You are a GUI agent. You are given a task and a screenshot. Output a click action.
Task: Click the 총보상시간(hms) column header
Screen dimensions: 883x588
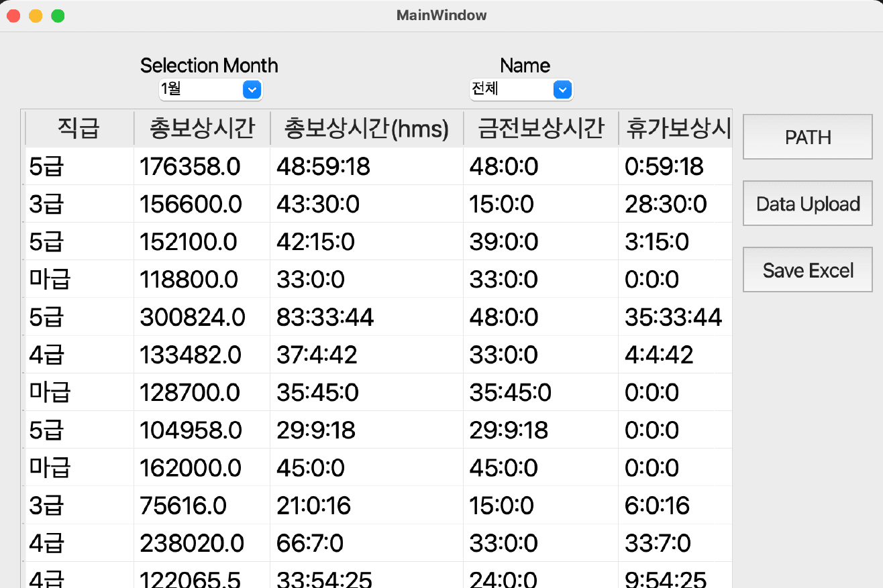pos(367,128)
